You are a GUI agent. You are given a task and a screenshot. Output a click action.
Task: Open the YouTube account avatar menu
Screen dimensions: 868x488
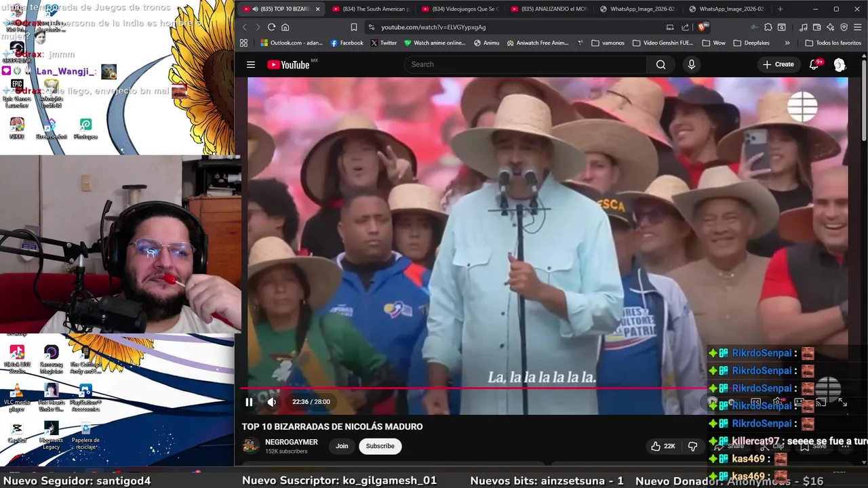tap(840, 64)
